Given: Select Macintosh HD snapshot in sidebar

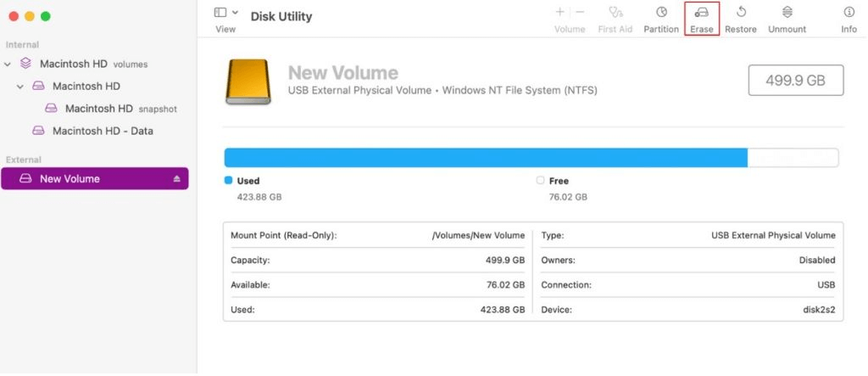Looking at the screenshot, I should (99, 109).
